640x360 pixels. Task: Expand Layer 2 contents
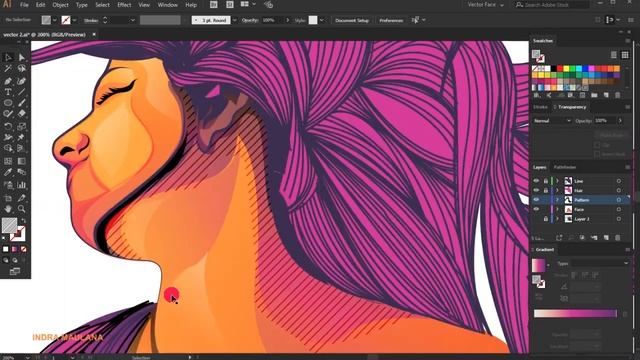pyautogui.click(x=557, y=219)
